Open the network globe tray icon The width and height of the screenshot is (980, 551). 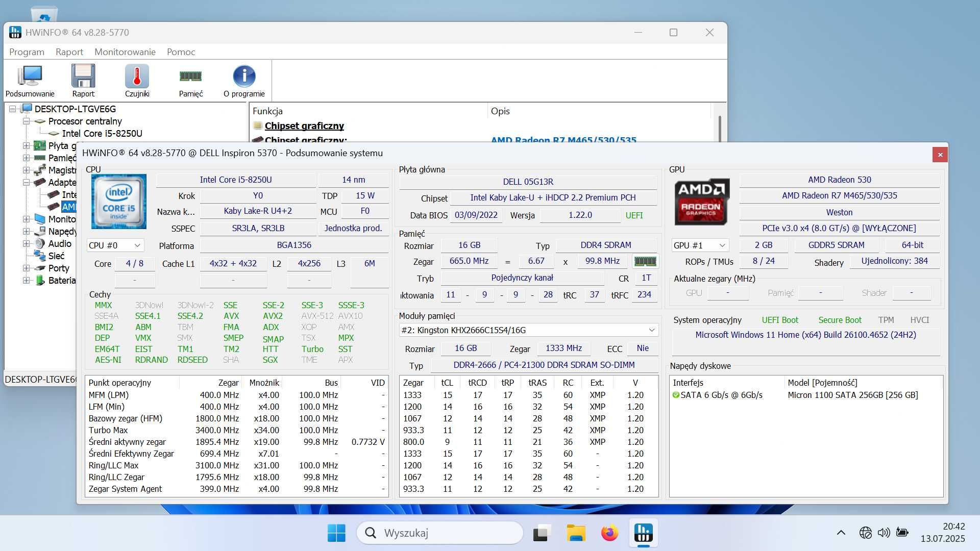(866, 533)
